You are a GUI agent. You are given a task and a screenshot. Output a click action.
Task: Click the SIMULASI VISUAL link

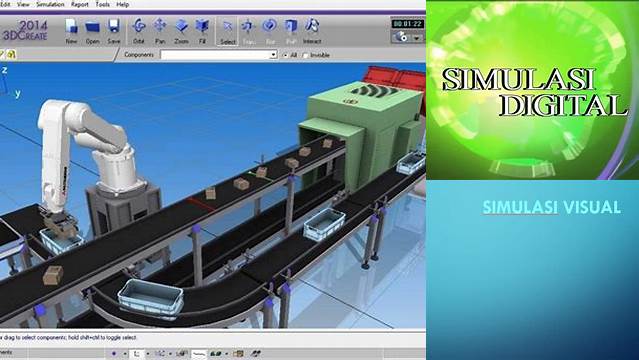point(552,207)
